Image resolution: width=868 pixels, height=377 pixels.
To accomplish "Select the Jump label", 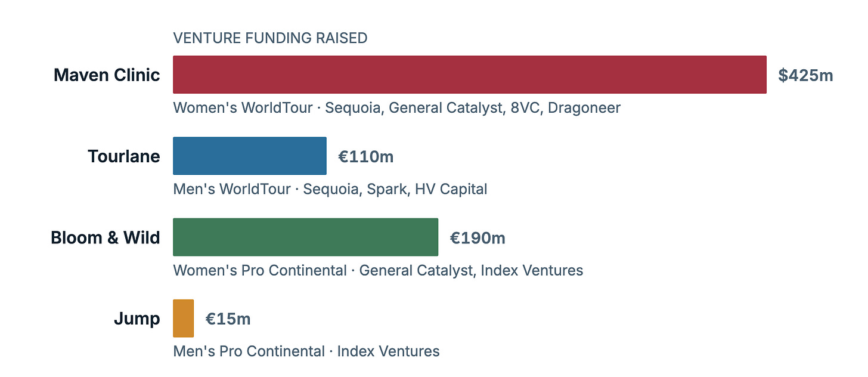I will click(137, 319).
